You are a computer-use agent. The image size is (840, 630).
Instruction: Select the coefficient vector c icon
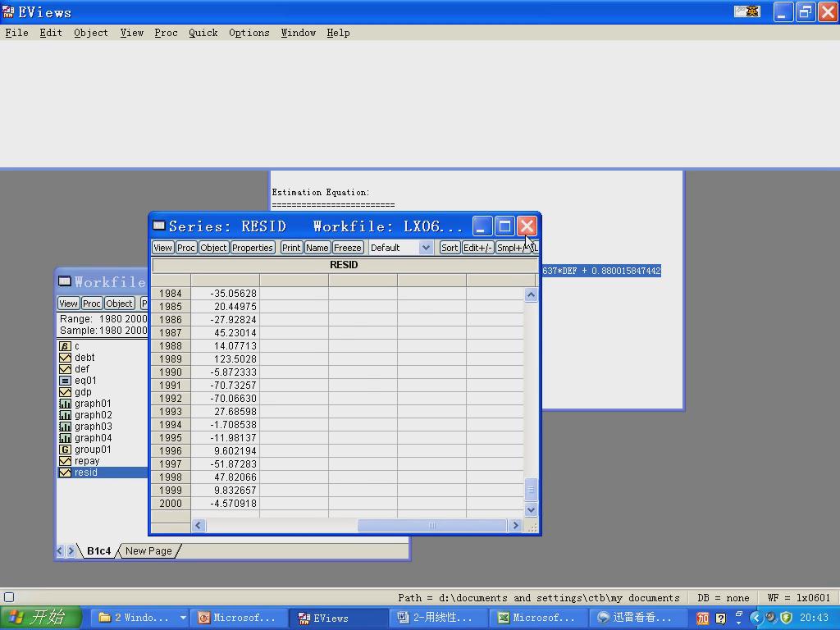point(65,346)
